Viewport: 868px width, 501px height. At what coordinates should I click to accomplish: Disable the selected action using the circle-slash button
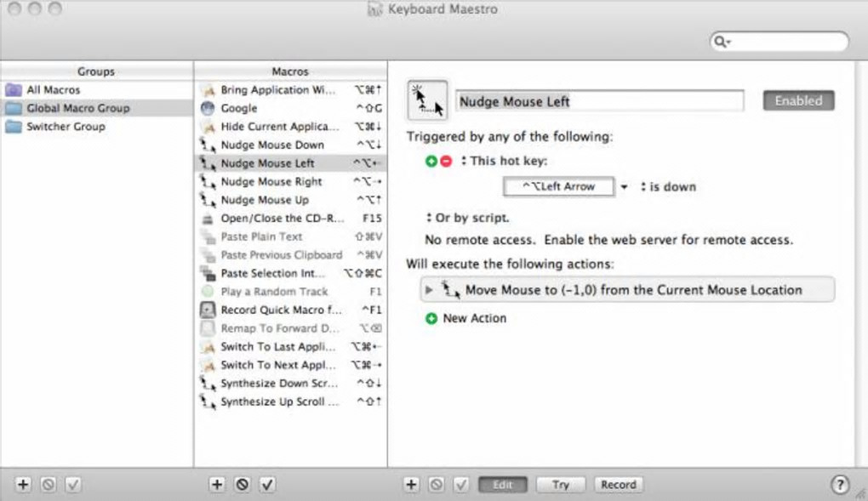(437, 484)
